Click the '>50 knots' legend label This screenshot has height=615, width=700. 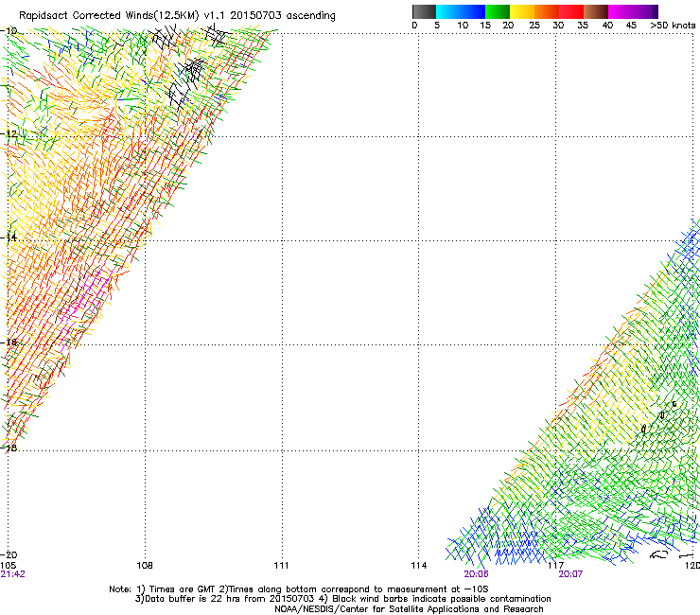point(673,26)
